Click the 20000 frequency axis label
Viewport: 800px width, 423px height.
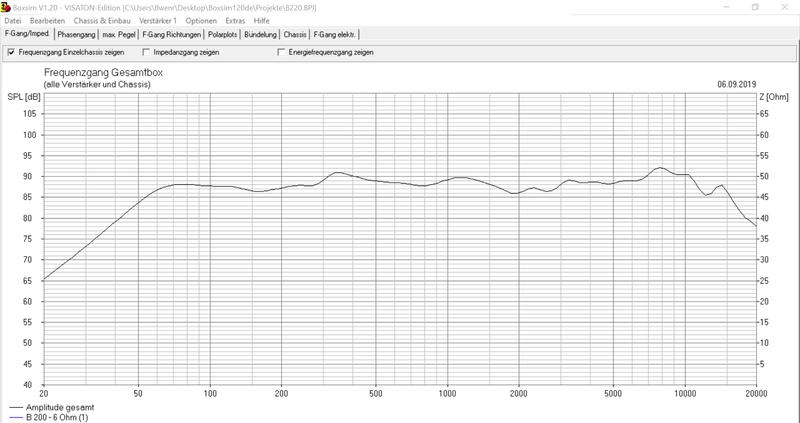(x=756, y=393)
